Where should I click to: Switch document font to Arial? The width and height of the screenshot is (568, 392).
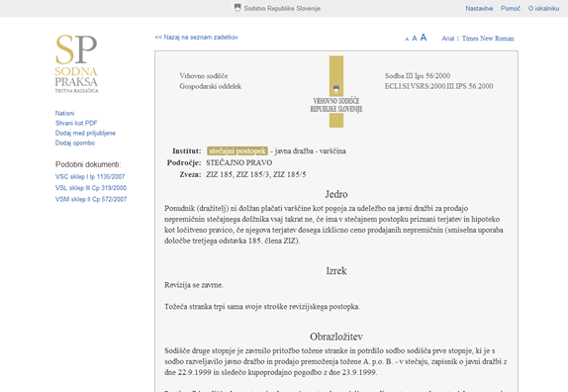coord(447,39)
